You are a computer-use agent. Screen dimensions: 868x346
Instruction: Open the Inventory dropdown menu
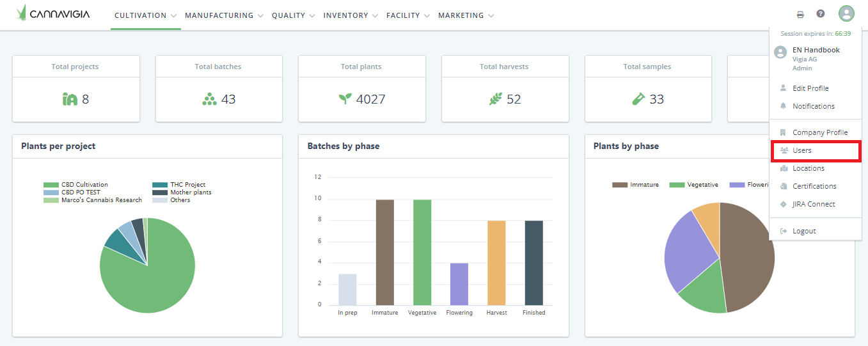click(351, 15)
